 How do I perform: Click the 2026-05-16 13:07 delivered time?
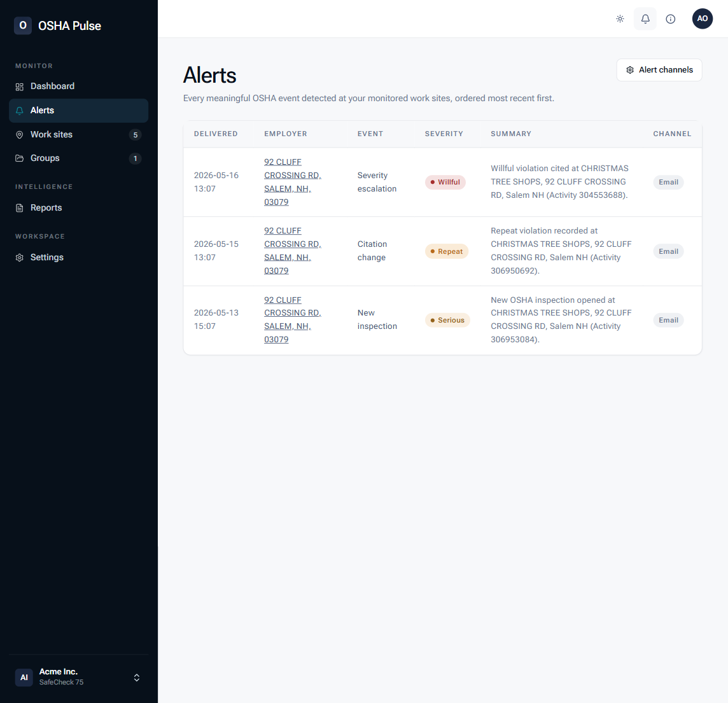click(x=216, y=182)
